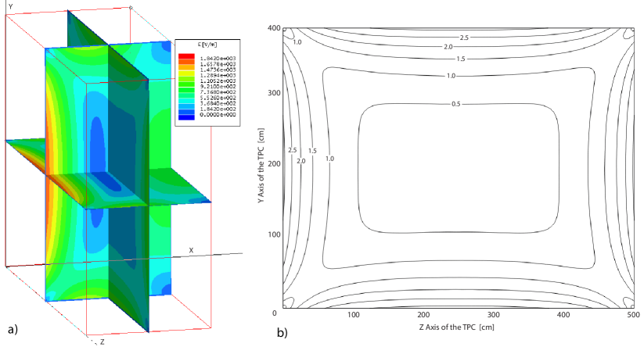Click the 'Z Axis of the TPC [cm]' label
Viewport: 644px width, 347px height.
[x=456, y=327]
